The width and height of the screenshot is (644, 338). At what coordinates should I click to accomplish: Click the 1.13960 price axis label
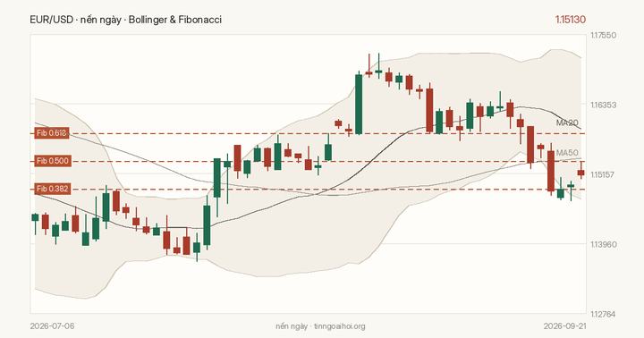point(604,244)
